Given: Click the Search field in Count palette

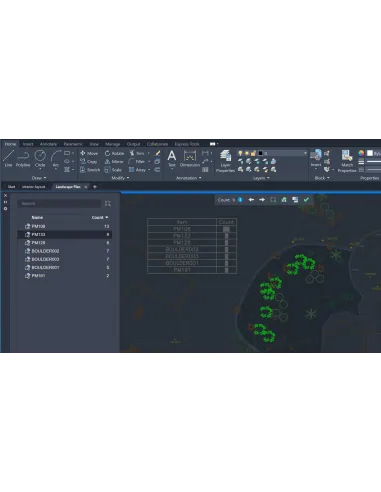Looking at the screenshot, I should [60, 203].
